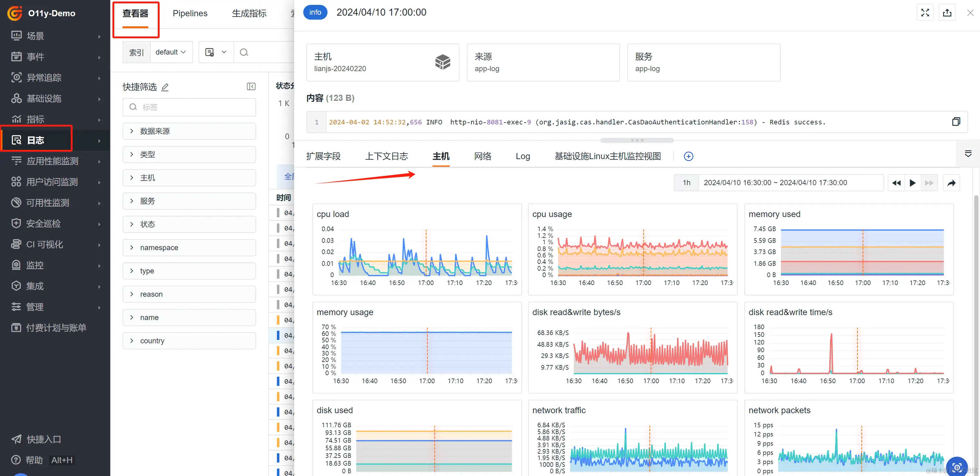This screenshot has height=476, width=980.
Task: Expand the namespace filter group
Action: [x=189, y=248]
